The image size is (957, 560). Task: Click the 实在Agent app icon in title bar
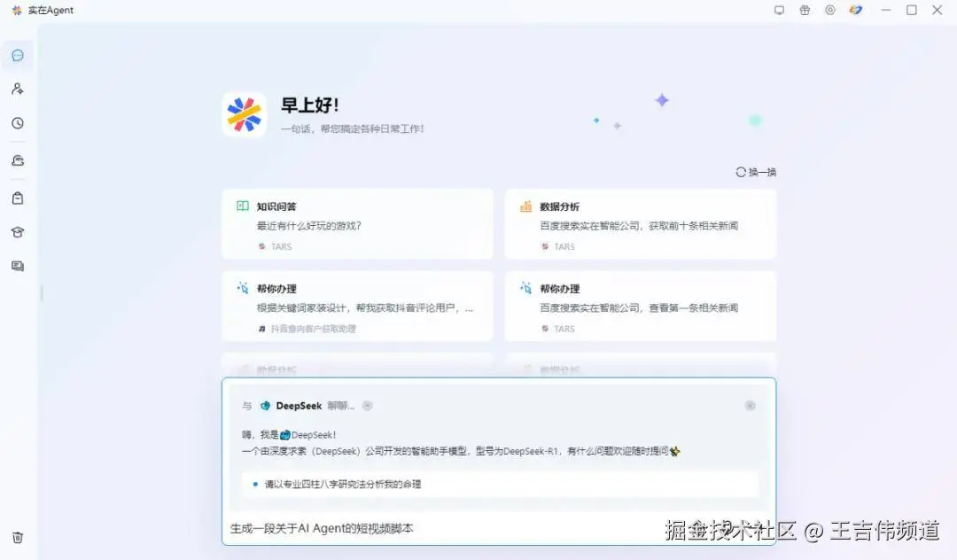coord(17,11)
